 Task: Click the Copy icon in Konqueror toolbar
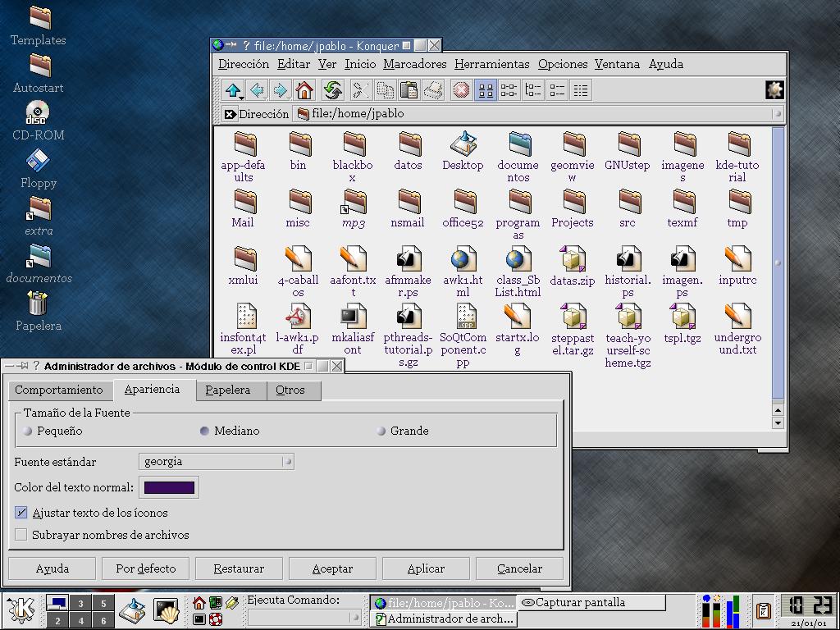[x=385, y=90]
